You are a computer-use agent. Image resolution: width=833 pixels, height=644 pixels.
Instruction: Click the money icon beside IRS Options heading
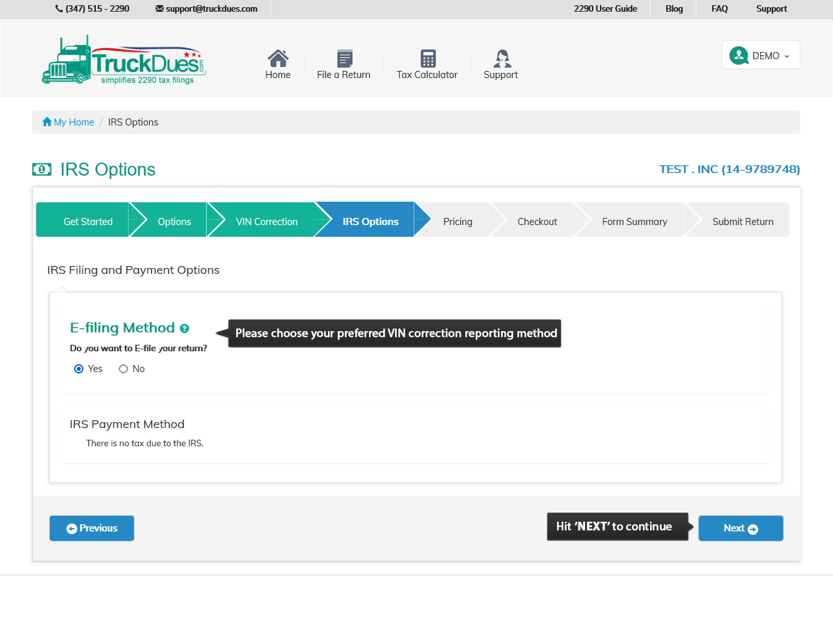coord(42,170)
